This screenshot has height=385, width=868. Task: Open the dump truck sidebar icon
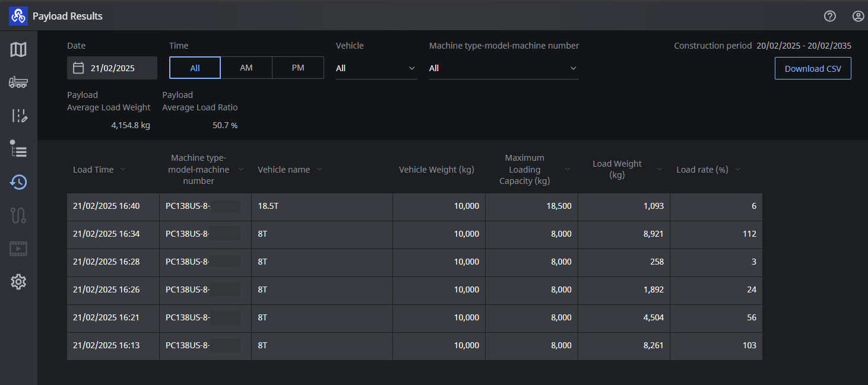pyautogui.click(x=18, y=82)
